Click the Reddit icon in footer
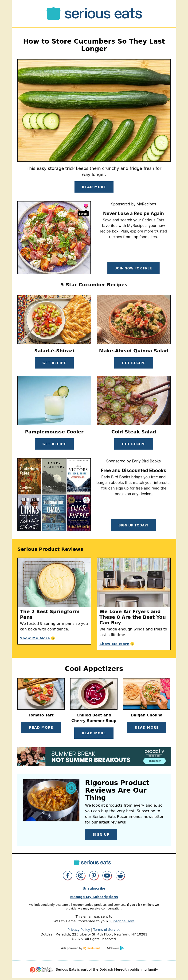This screenshot has height=980, width=188. (120, 875)
